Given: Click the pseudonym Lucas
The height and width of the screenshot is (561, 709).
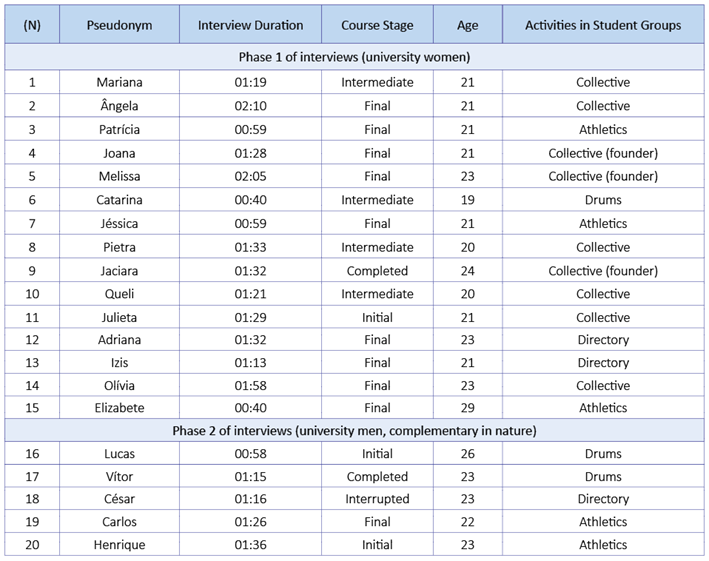Looking at the screenshot, I should (x=119, y=454).
